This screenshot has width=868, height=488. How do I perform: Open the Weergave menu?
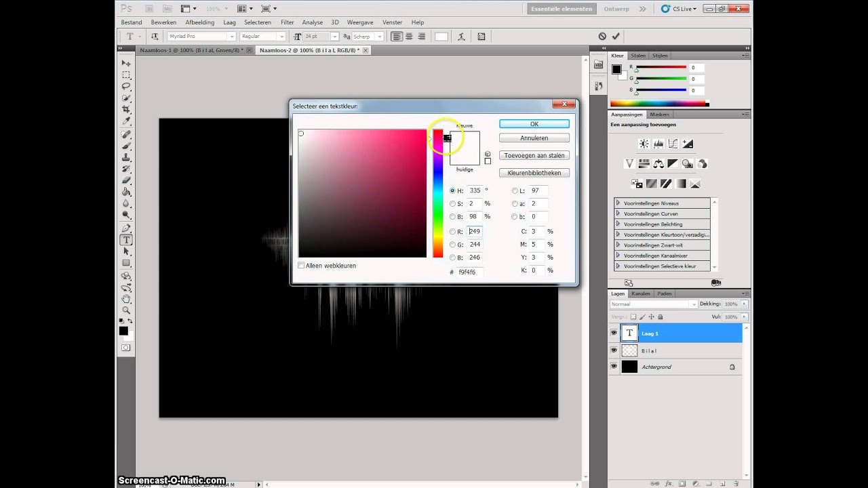360,22
